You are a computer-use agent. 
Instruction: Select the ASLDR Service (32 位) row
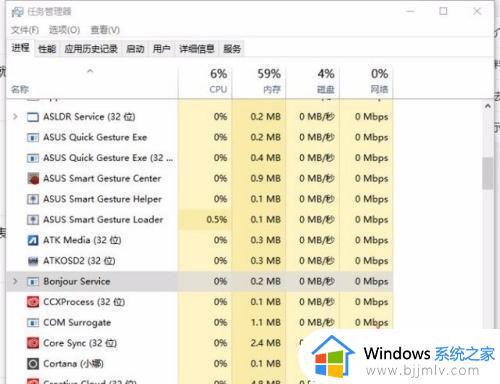pos(199,117)
